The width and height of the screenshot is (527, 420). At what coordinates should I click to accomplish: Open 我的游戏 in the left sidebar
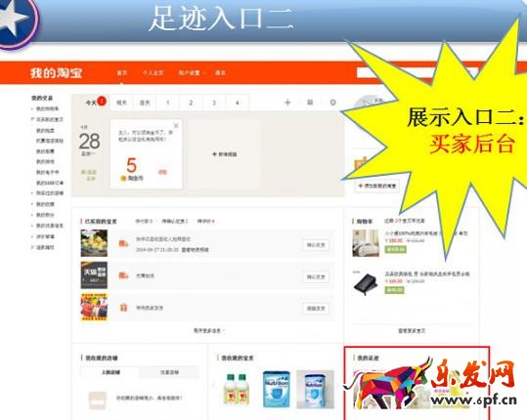tap(45, 162)
